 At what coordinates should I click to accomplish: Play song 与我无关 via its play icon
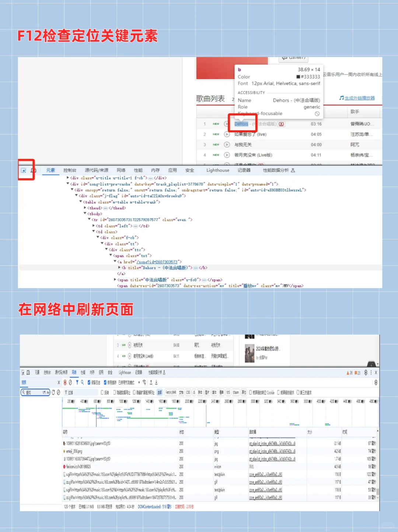227,145
